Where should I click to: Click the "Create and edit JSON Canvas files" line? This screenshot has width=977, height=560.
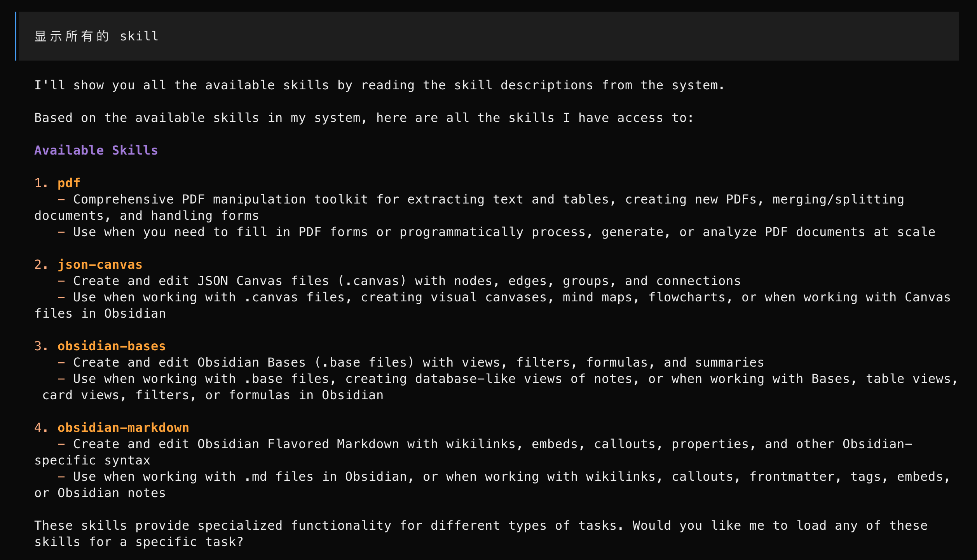[x=407, y=281]
